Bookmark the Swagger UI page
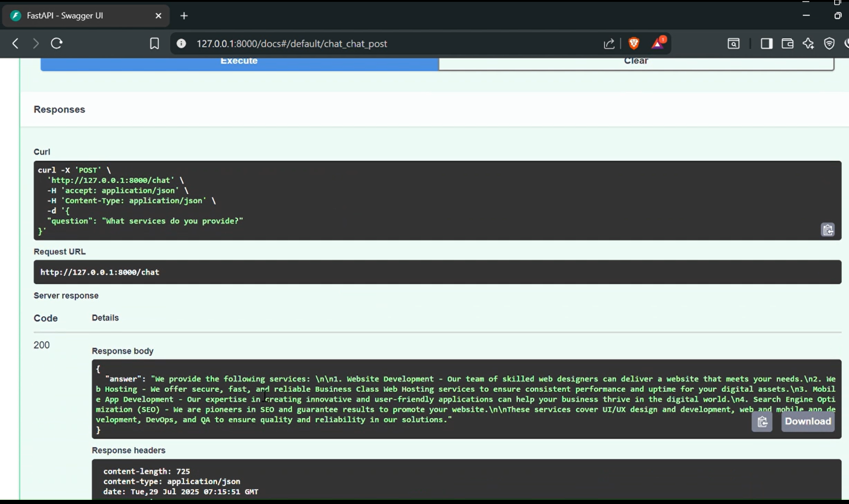Viewport: 849px width, 504px height. pyautogui.click(x=155, y=43)
